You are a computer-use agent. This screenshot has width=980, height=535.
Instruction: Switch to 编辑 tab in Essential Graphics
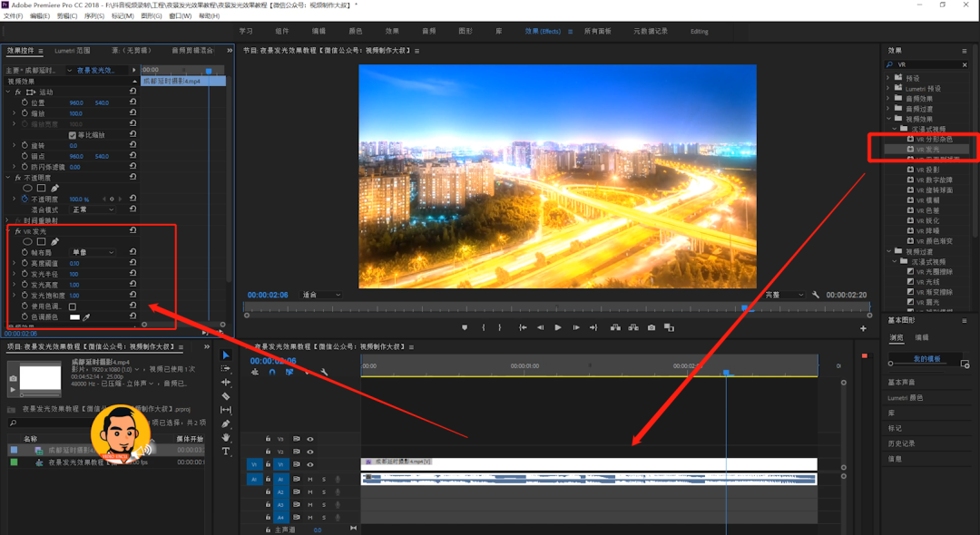coord(922,337)
